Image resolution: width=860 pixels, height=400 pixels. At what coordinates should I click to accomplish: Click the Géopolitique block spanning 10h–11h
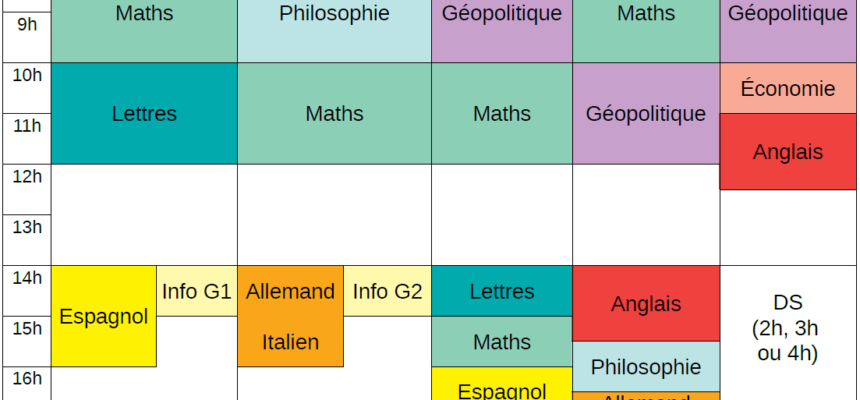coord(645,113)
